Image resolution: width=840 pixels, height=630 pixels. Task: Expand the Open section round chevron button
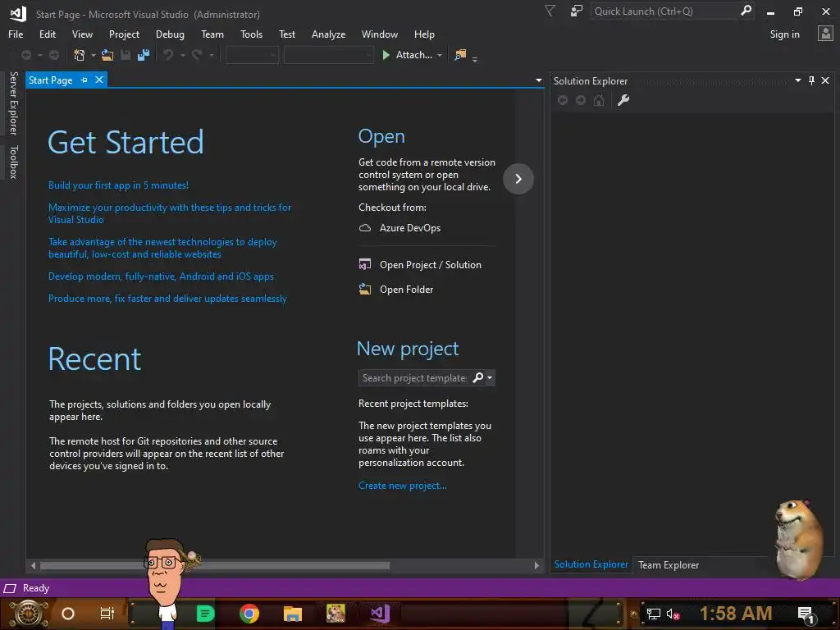518,178
